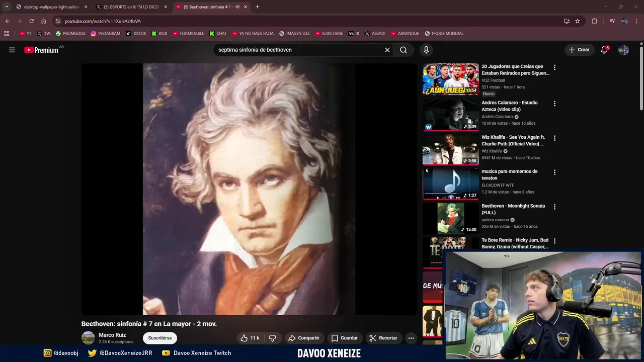Image resolution: width=644 pixels, height=362 pixels.
Task: Open Wiz Khalifa See You Again thumbnail
Action: [451, 149]
